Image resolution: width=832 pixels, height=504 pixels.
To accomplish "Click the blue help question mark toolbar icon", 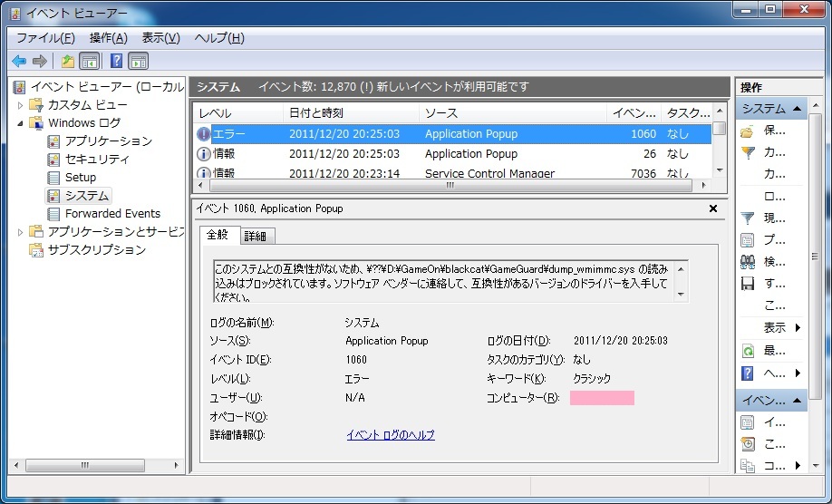I will (116, 62).
